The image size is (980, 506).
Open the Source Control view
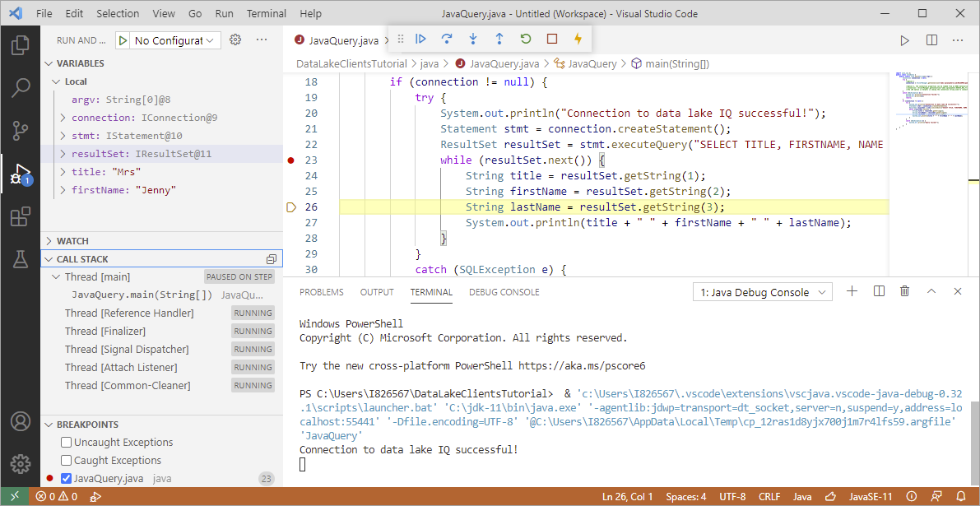20,131
